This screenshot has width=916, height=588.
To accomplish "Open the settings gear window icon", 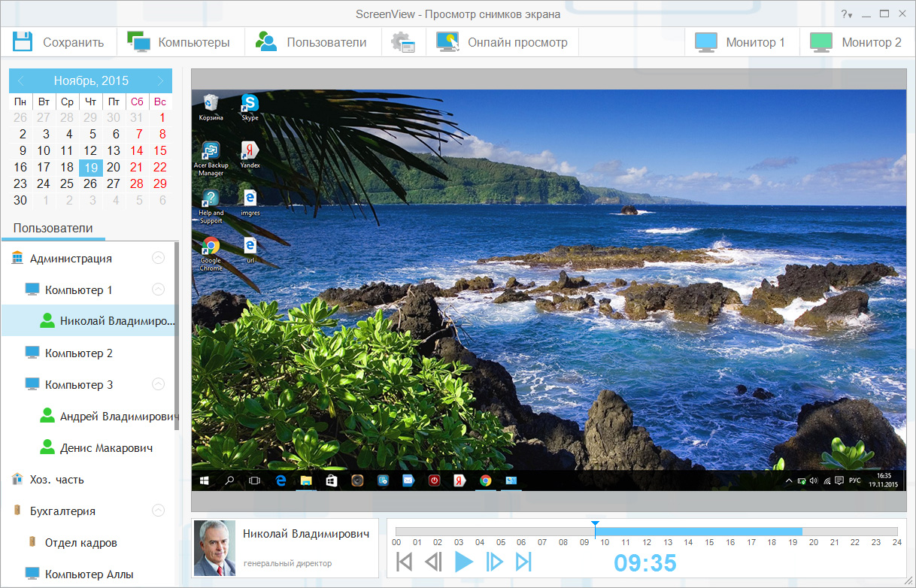I will click(403, 43).
